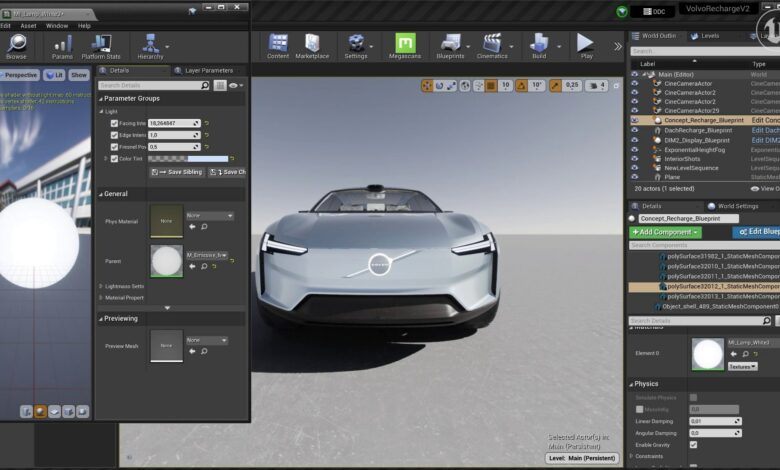Select the plane preview mesh icon
The width and height of the screenshot is (780, 470).
coord(54,412)
